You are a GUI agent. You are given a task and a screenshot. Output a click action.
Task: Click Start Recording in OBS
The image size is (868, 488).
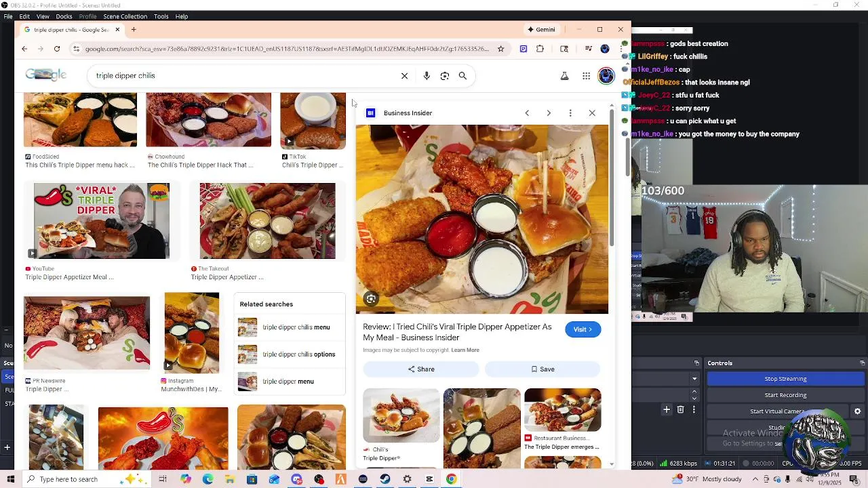786,395
